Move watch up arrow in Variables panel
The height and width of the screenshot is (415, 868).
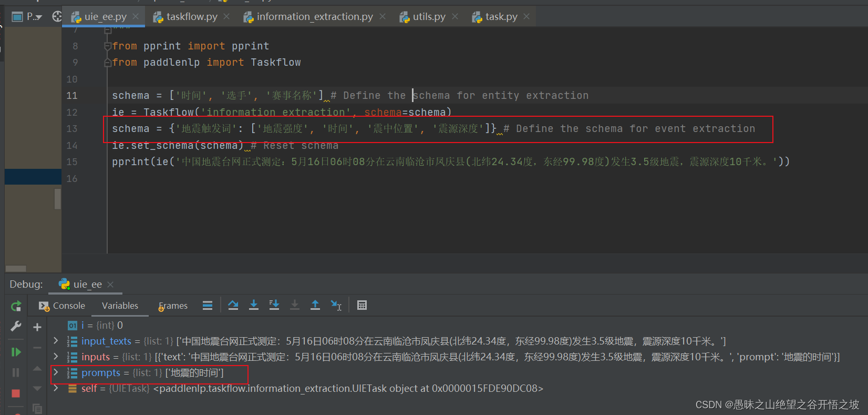[37, 368]
